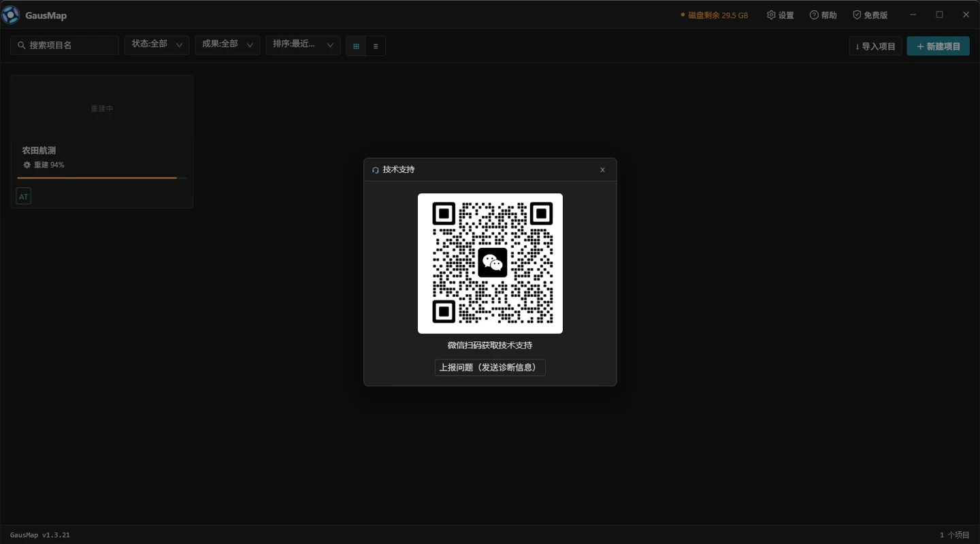Click the headset icon in dialog title
This screenshot has height=544, width=980.
click(x=376, y=170)
